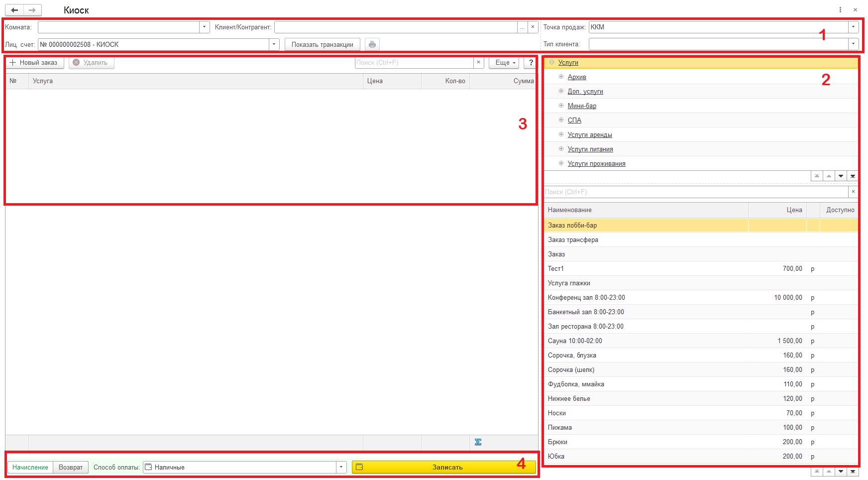
Task: Jump to the bottom of the services tree
Action: 853,176
